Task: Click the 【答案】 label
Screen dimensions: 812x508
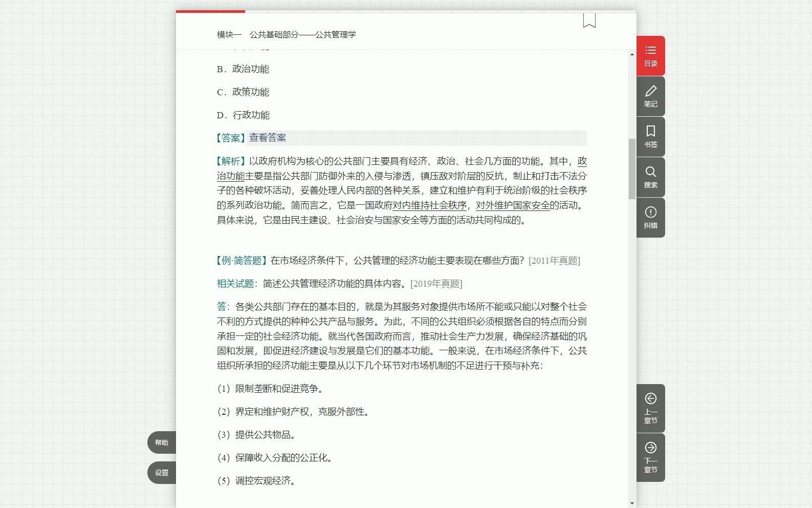Action: pyautogui.click(x=232, y=138)
